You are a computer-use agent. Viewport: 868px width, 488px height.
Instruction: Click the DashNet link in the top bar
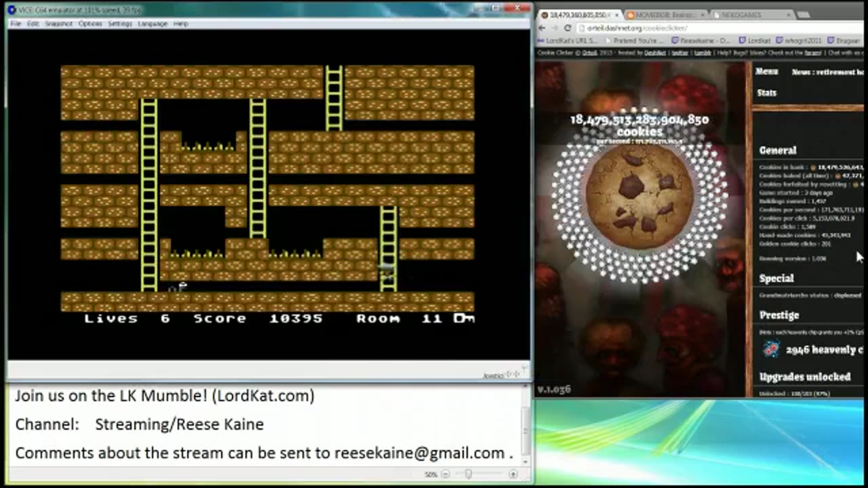click(654, 53)
